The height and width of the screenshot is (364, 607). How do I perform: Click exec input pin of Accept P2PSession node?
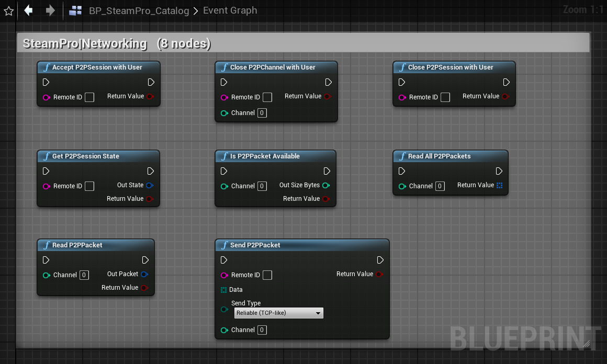coord(46,82)
